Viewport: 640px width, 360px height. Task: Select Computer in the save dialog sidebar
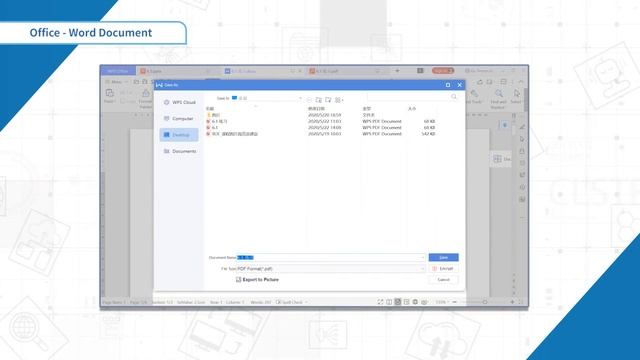[179, 119]
